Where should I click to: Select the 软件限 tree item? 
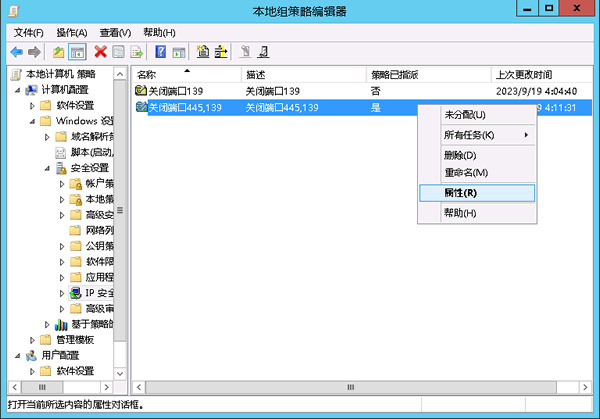tap(99, 262)
